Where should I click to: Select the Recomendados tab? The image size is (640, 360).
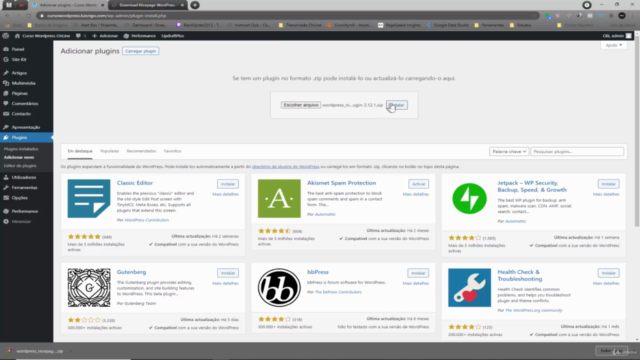coord(141,151)
